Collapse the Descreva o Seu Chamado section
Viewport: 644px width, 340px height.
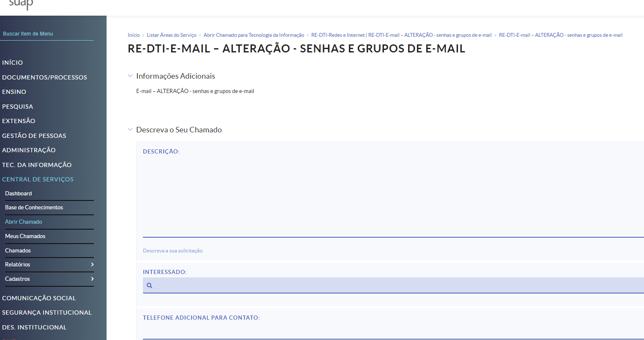point(130,130)
